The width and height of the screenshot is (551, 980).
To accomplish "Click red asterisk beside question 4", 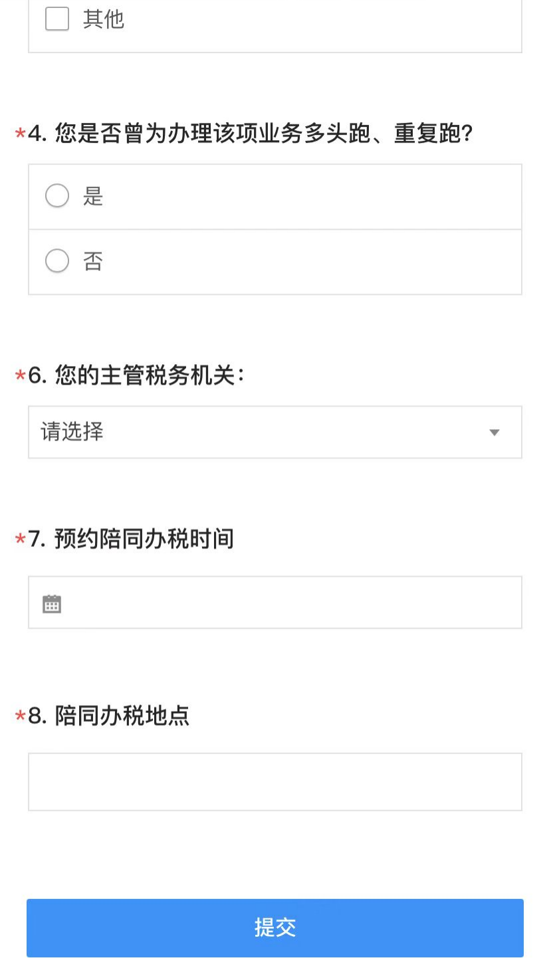I will coord(20,134).
